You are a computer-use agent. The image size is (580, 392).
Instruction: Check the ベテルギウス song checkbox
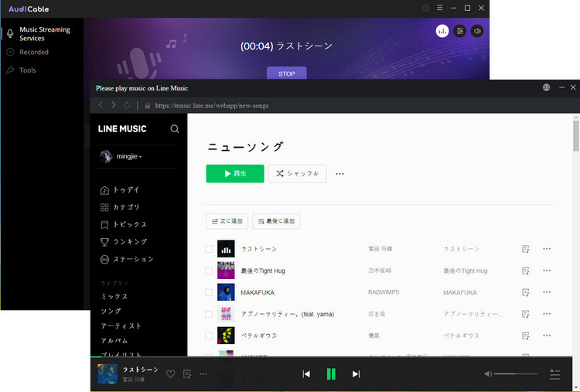[209, 336]
